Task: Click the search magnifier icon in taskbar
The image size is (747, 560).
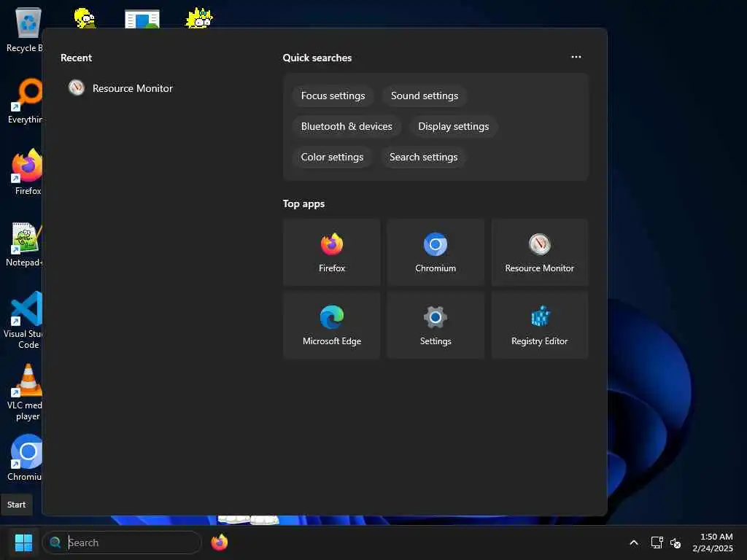Action: [55, 542]
